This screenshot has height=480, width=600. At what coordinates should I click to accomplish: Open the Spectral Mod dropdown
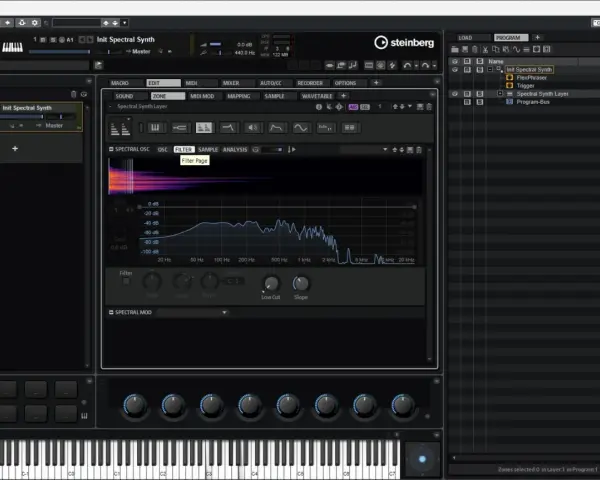pos(193,312)
